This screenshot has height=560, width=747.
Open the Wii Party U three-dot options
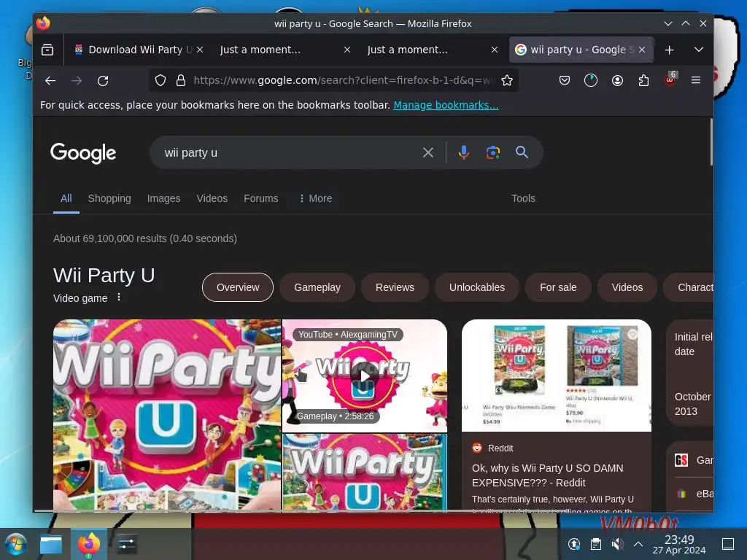pyautogui.click(x=119, y=297)
